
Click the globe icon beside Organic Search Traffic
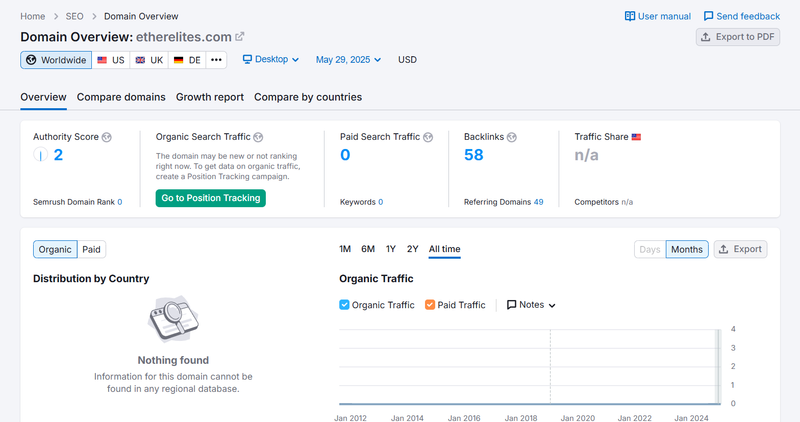tap(258, 137)
